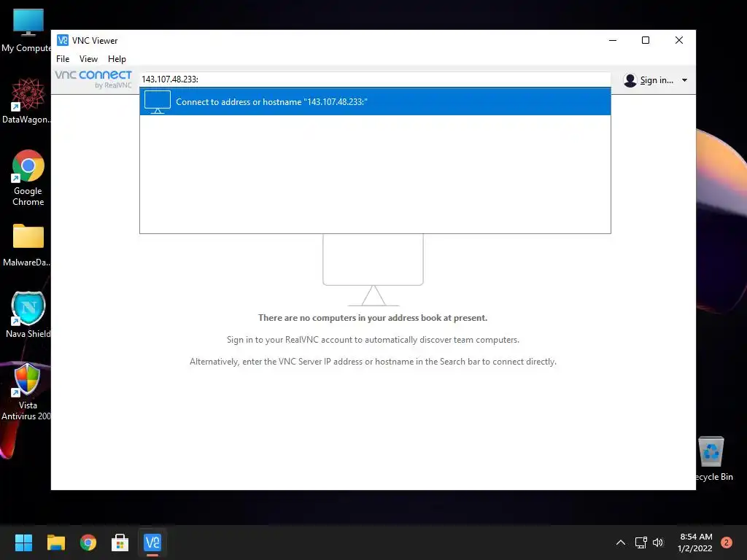Open the My Computer desktop icon
Screen dimensions: 747x560
28,31
